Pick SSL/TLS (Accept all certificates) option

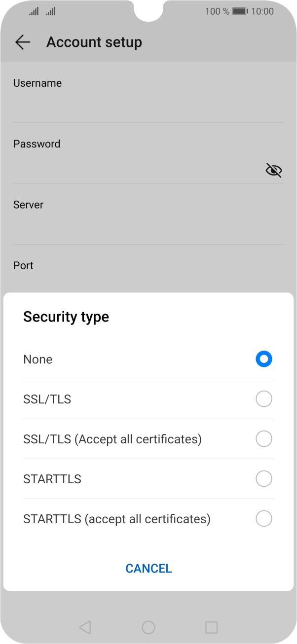[264, 439]
